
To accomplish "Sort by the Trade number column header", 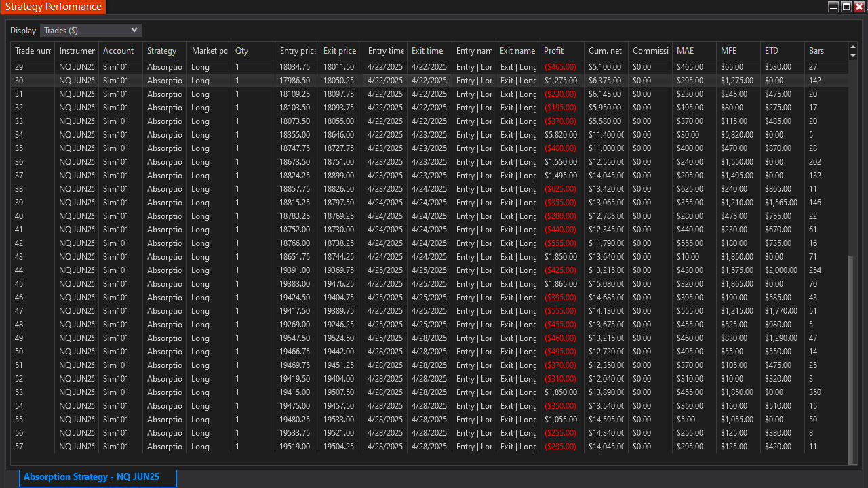I will tap(33, 51).
